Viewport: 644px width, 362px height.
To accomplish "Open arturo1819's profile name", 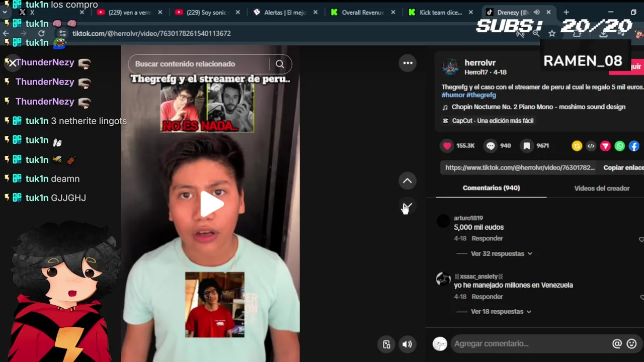I will [x=468, y=218].
